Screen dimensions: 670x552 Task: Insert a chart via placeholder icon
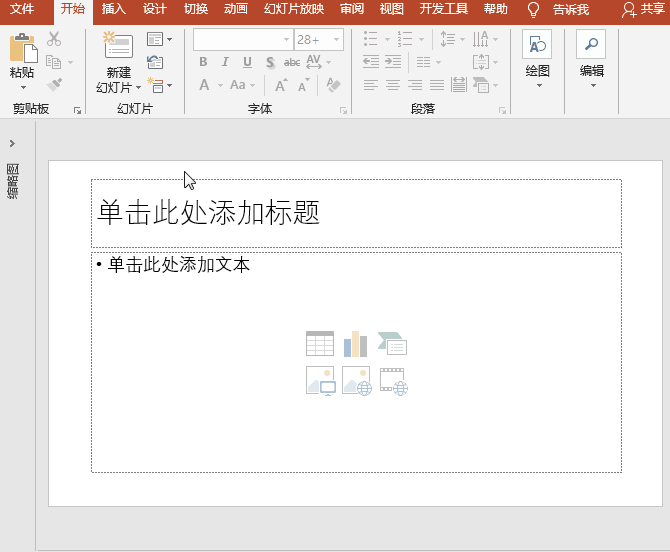pyautogui.click(x=356, y=344)
